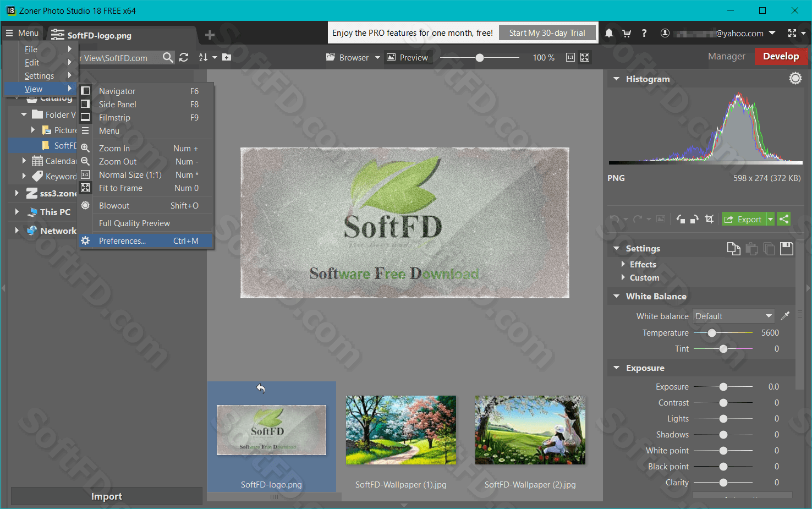Click the Menu hamburger button
This screenshot has width=812, height=509.
pyautogui.click(x=23, y=33)
